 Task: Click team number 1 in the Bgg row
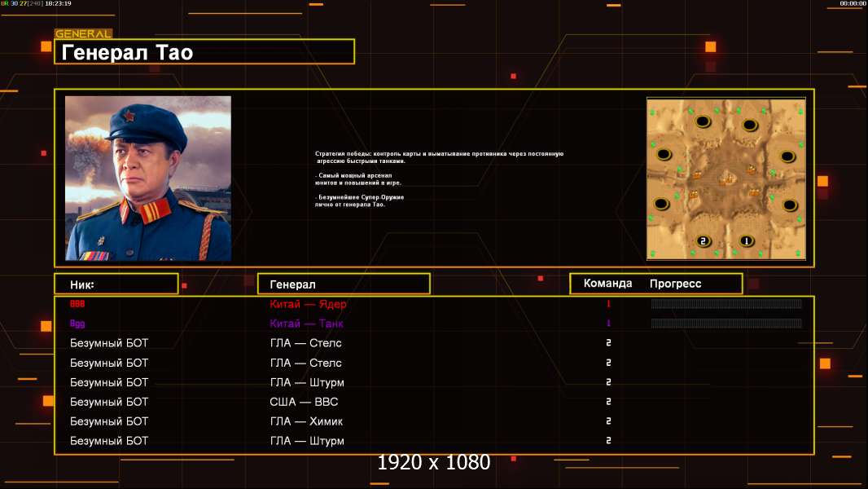click(x=608, y=323)
